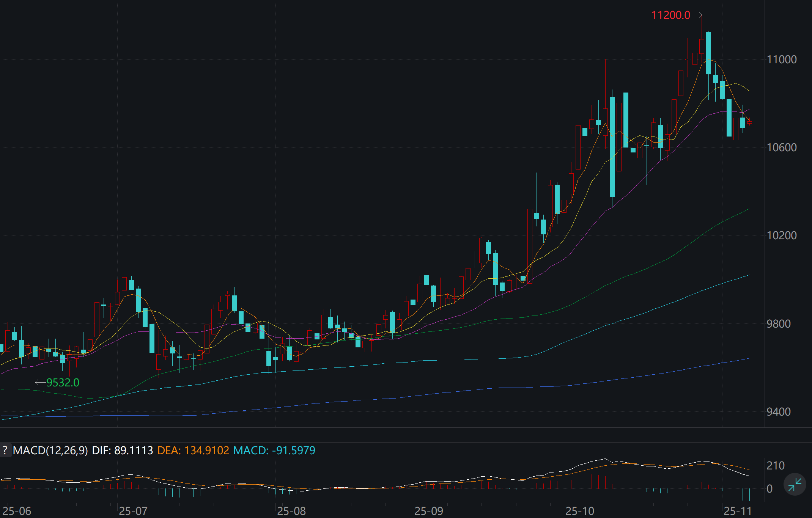The width and height of the screenshot is (812, 518).
Task: Click the 9800 price axis label
Action: point(778,324)
